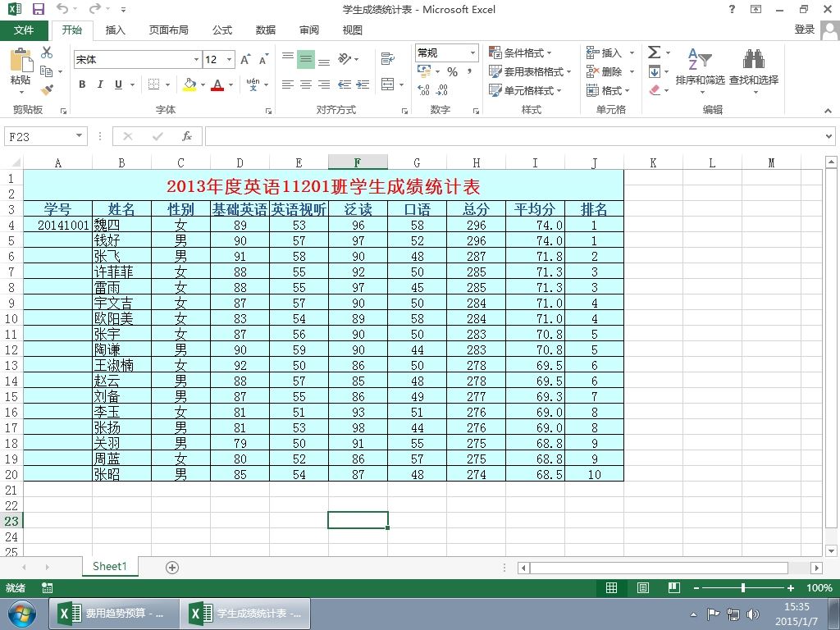This screenshot has height=630, width=840.
Task: Open the font name 宋体 dropdown
Action: [196, 59]
